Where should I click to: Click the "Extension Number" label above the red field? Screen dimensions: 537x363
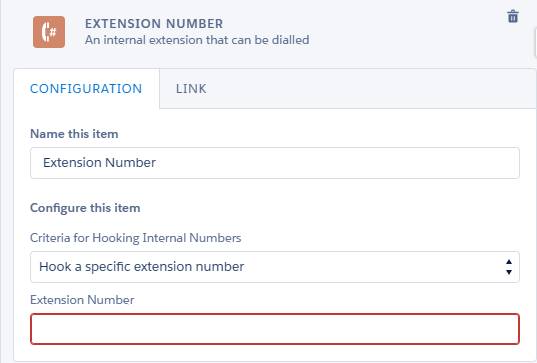(x=82, y=300)
